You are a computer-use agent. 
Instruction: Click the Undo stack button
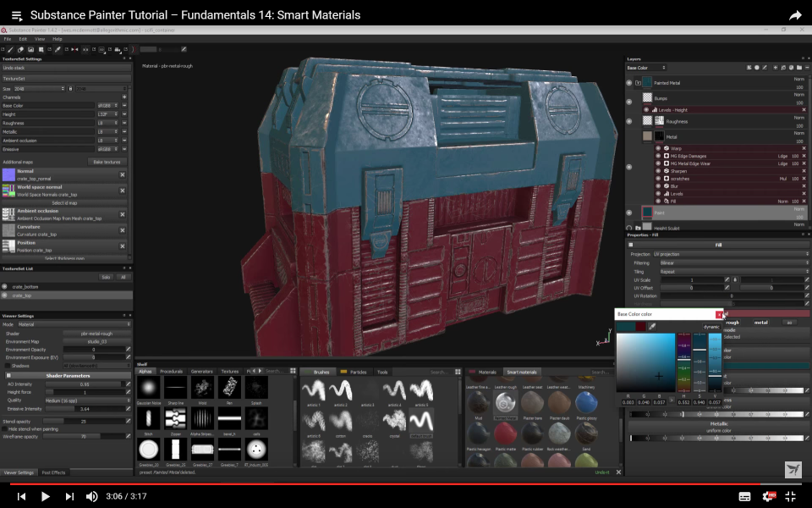click(66, 68)
